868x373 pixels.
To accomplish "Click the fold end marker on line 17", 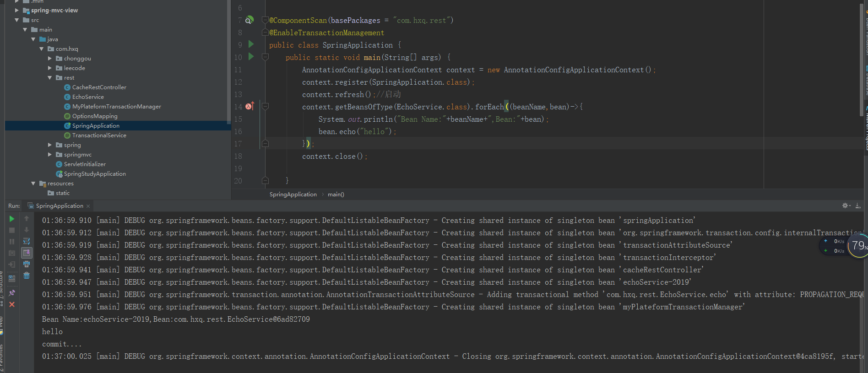I will click(x=265, y=143).
